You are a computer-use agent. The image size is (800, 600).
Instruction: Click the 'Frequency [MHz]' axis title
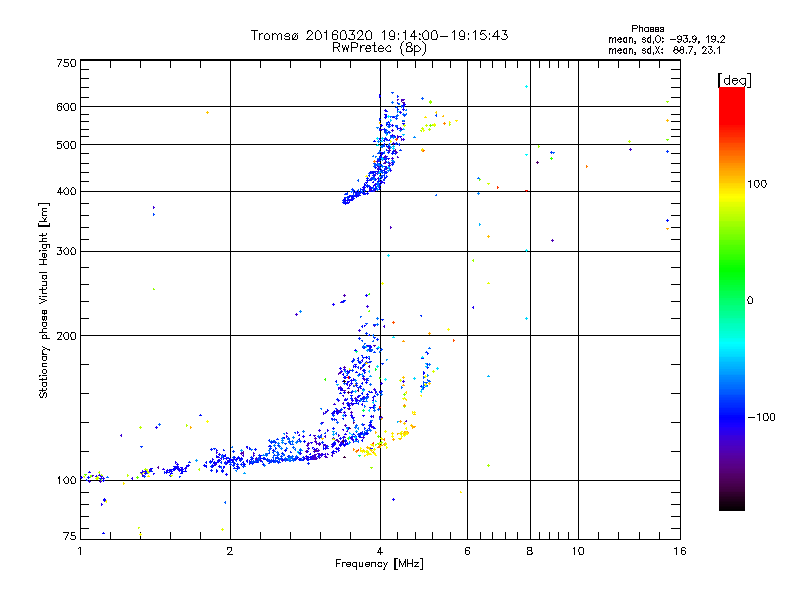[x=379, y=564]
